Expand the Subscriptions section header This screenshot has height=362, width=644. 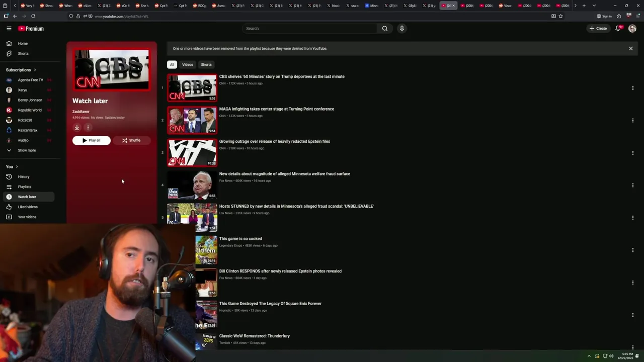point(21,70)
